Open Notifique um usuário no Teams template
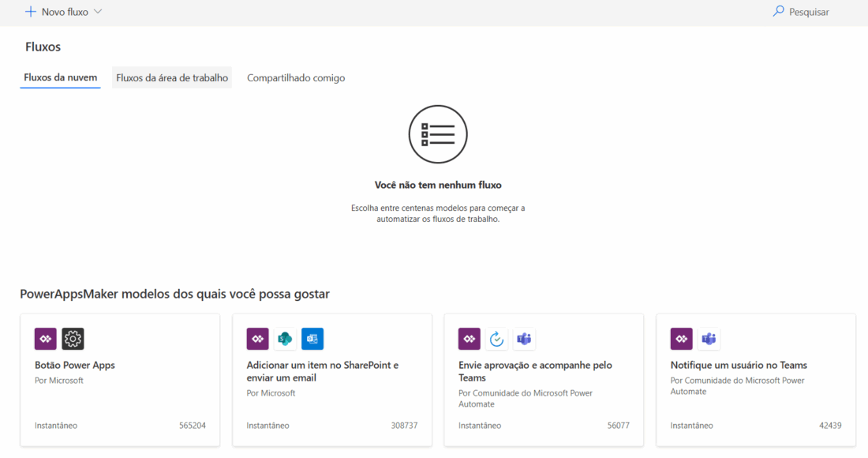This screenshot has height=458, width=868. click(739, 365)
